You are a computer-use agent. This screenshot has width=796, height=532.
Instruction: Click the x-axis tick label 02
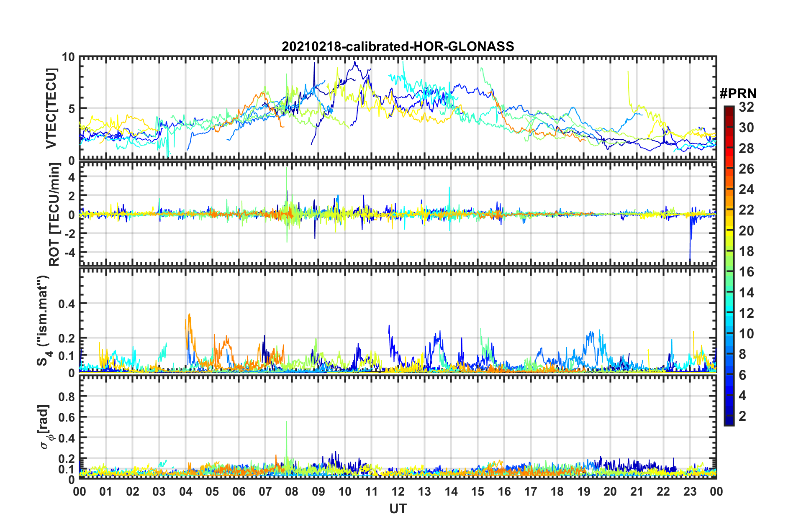pyautogui.click(x=133, y=491)
